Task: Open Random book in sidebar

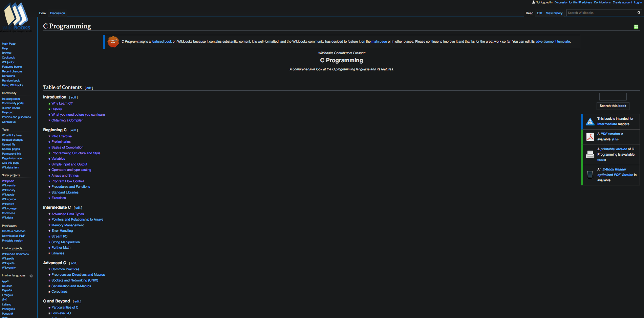Action: pyautogui.click(x=11, y=81)
